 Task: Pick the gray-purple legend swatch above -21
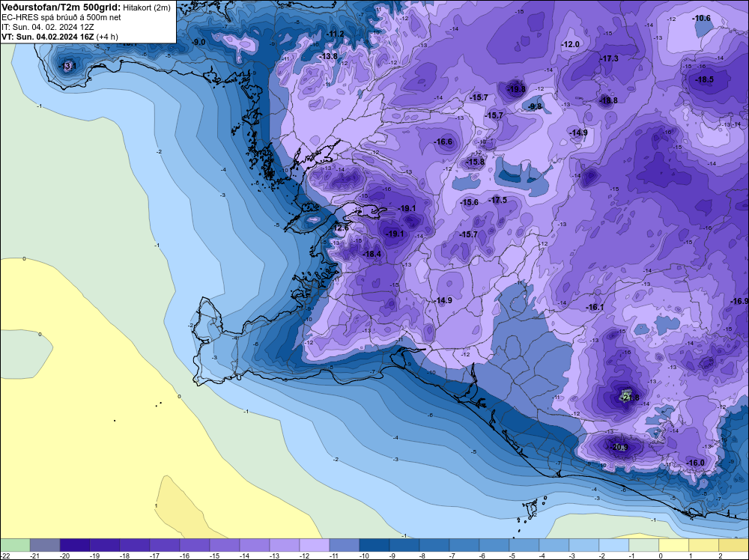[x=45, y=545]
